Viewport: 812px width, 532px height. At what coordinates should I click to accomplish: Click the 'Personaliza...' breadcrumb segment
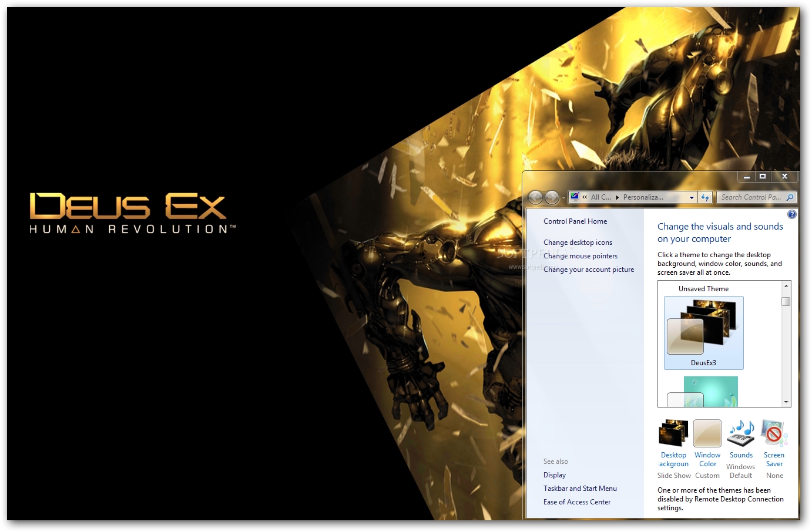click(643, 197)
